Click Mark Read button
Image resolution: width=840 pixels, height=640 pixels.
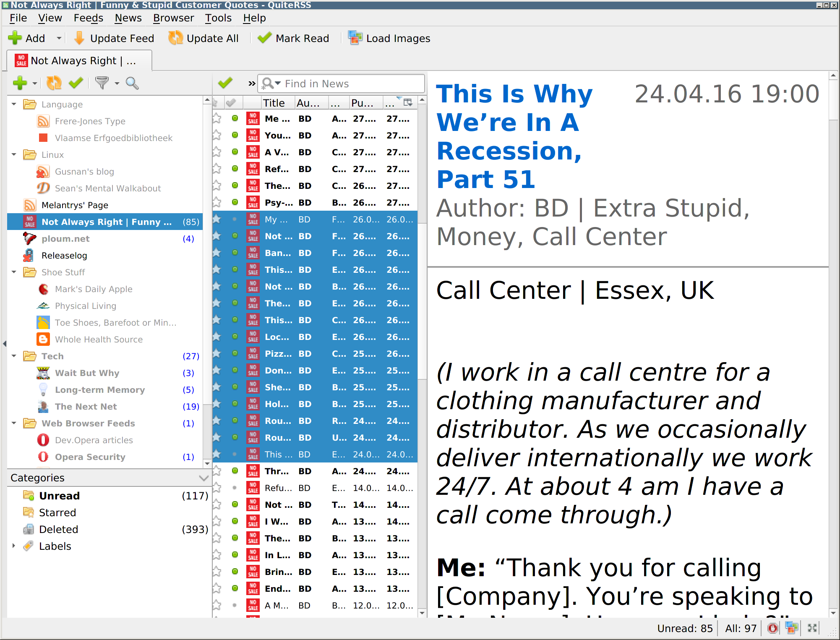[293, 38]
